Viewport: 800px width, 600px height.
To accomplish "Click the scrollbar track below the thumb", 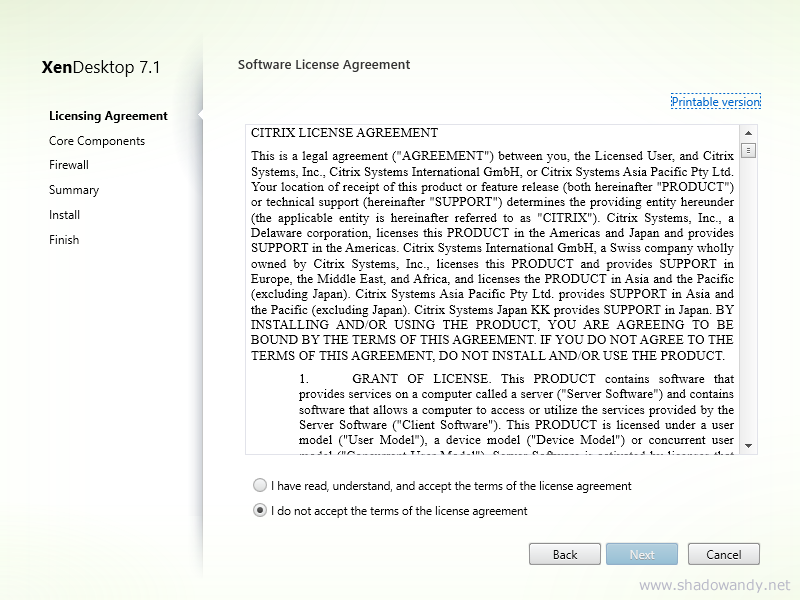I will 748,298.
